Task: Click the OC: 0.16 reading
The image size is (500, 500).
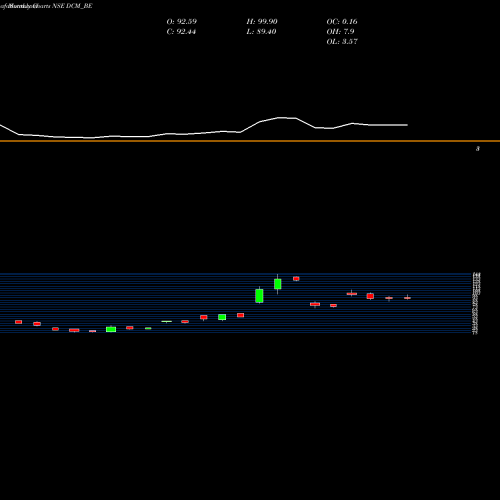Action: (342, 22)
